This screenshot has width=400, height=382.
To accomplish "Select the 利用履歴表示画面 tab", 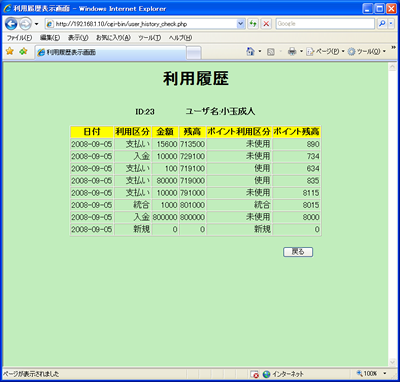I will tap(110, 52).
